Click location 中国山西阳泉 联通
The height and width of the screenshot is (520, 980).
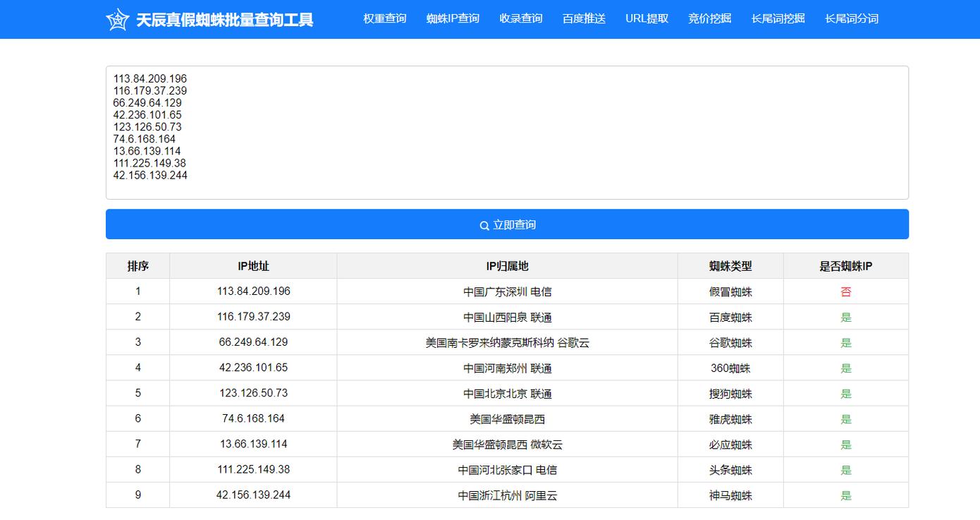[508, 317]
